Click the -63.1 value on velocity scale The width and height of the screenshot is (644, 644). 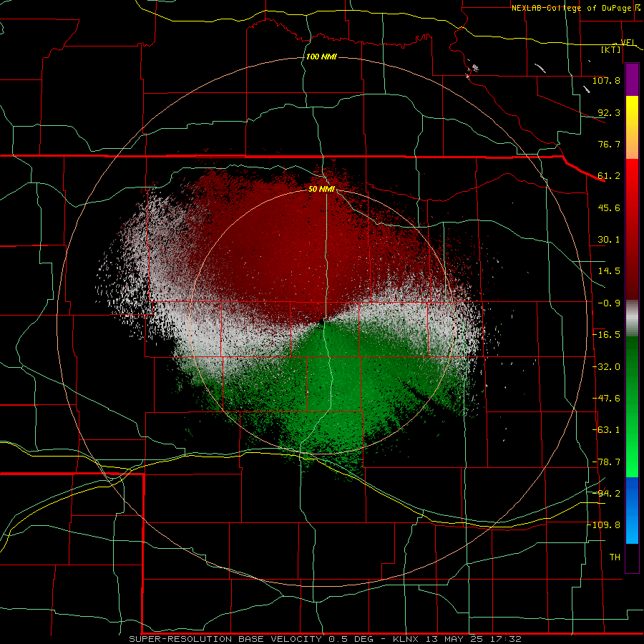point(606,430)
